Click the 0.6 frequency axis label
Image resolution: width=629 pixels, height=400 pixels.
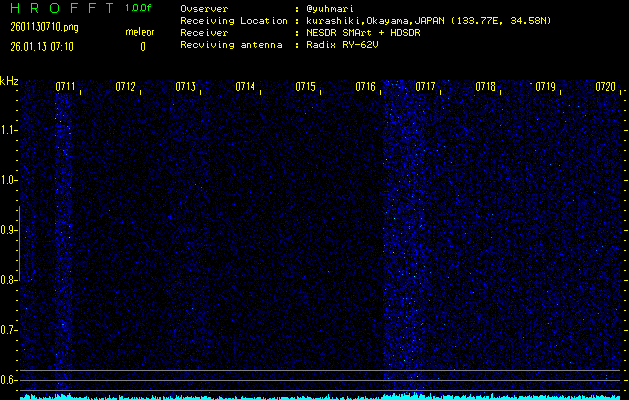tap(8, 380)
